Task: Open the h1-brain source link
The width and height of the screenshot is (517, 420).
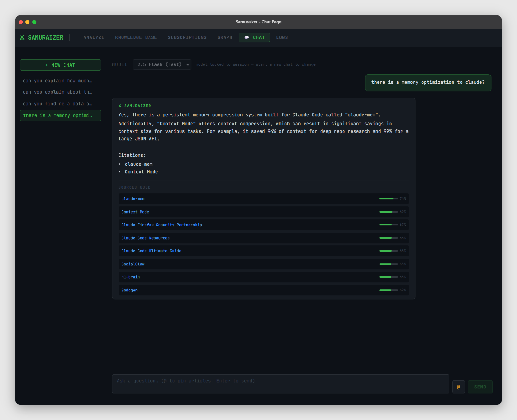Action: click(130, 277)
